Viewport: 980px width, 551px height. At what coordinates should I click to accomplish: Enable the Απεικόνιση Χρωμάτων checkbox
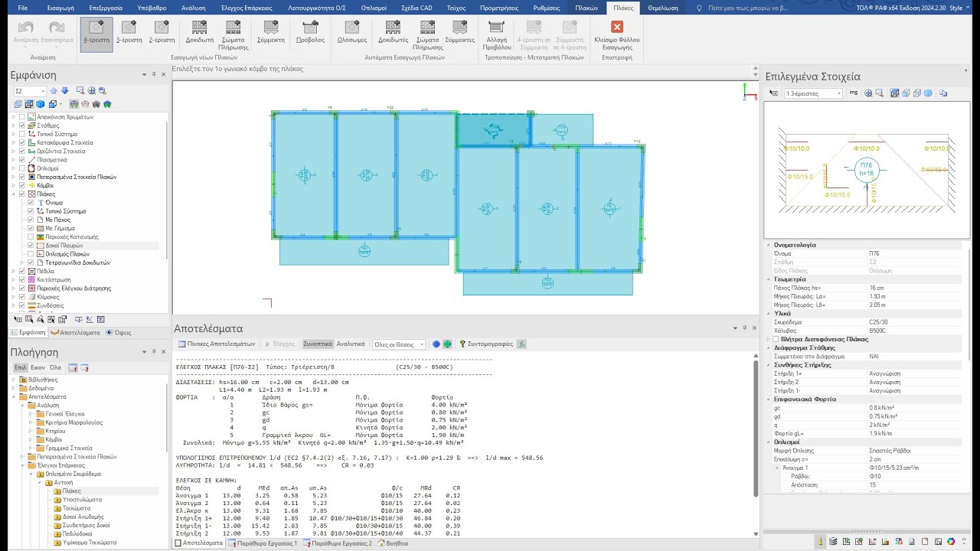pyautogui.click(x=21, y=117)
